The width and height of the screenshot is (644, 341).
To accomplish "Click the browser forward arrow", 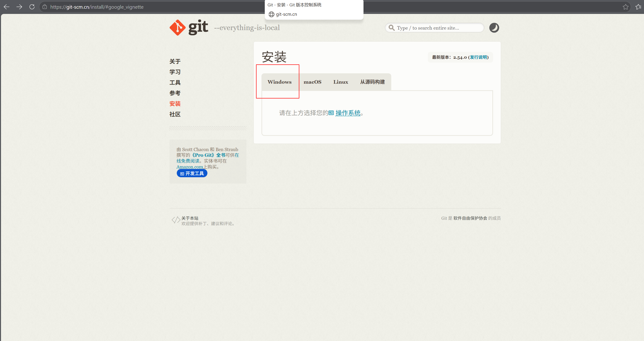I will point(19,7).
